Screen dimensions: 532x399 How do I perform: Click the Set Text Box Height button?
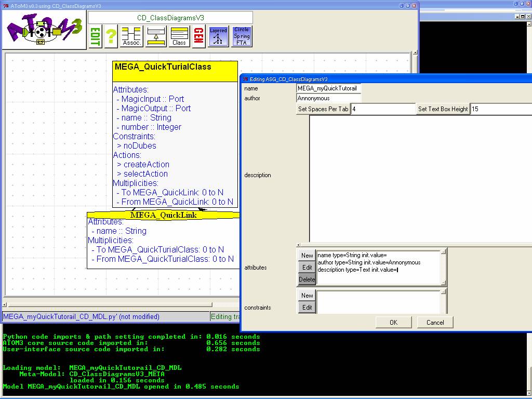tap(443, 109)
